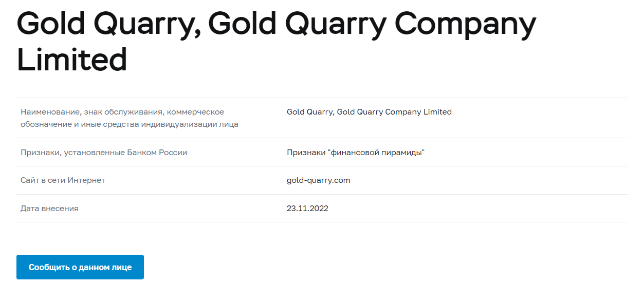Click the word 'Интернет' in the website label
Viewport: 644px width, 302px height.
tap(87, 180)
